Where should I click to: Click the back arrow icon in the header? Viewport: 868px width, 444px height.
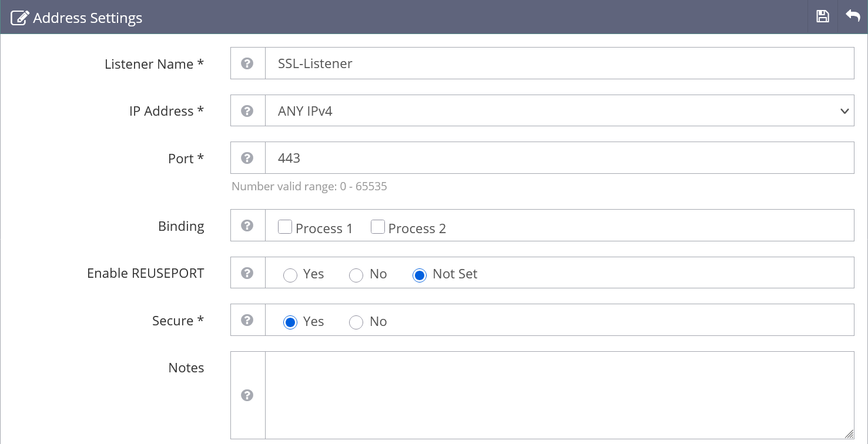853,16
